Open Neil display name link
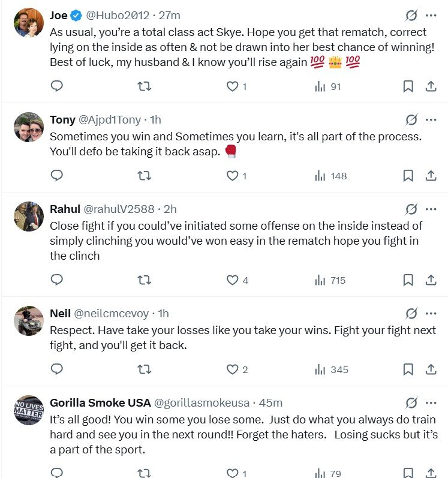448x478 pixels. click(60, 314)
